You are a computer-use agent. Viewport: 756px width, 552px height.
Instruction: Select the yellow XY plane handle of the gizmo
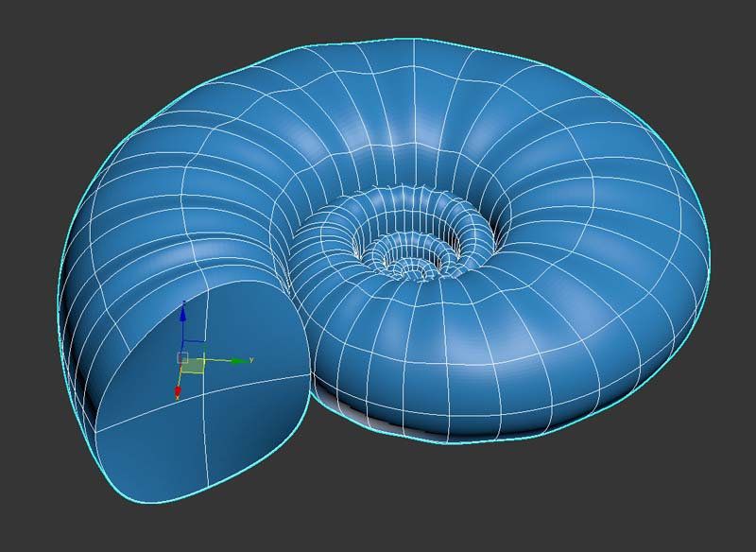193,366
